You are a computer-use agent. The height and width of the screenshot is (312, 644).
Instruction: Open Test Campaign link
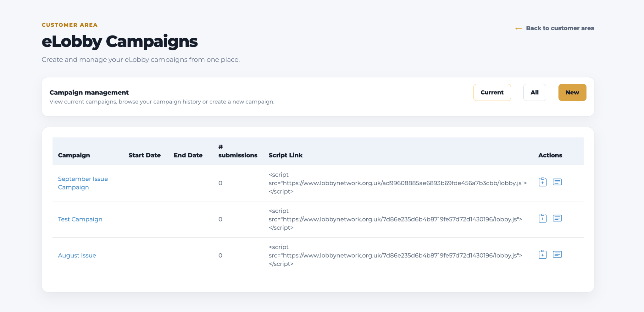pyautogui.click(x=80, y=219)
